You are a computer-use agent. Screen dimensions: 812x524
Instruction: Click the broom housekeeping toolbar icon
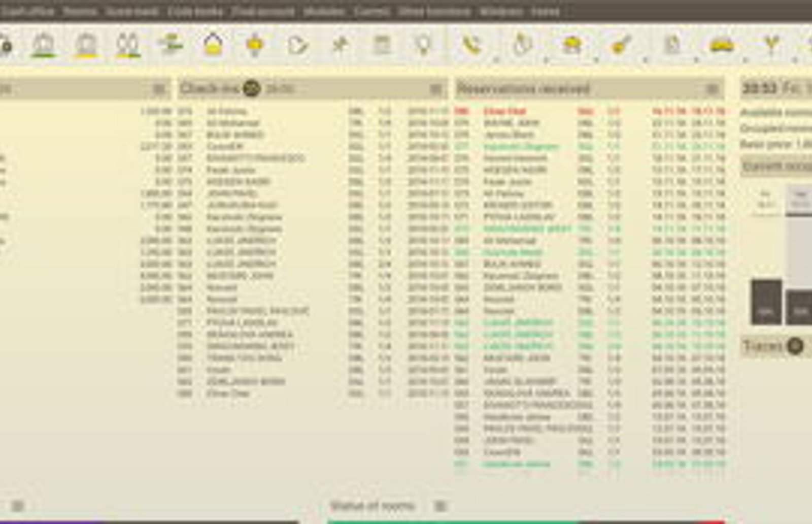621,45
